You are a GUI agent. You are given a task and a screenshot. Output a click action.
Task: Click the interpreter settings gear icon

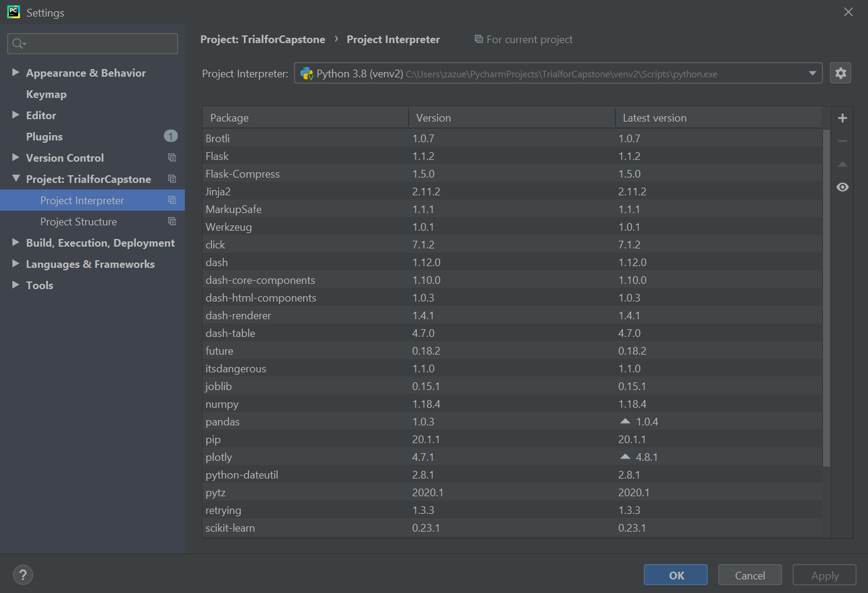click(x=840, y=73)
